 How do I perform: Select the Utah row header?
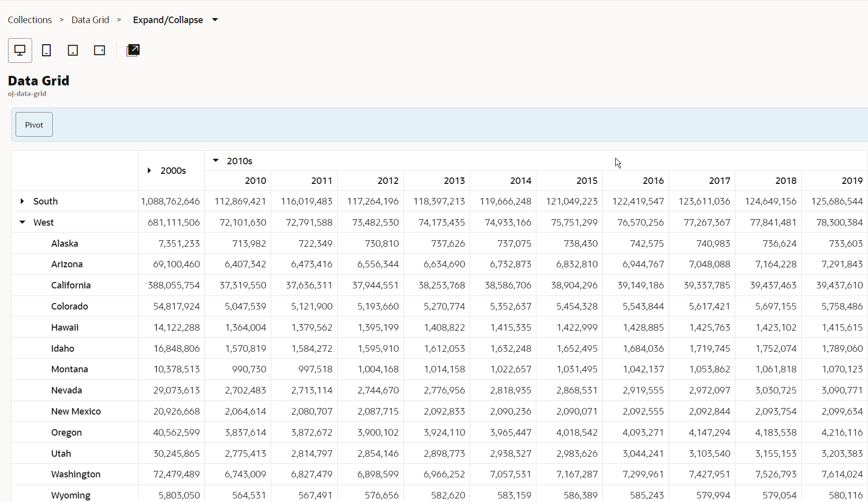75,453
